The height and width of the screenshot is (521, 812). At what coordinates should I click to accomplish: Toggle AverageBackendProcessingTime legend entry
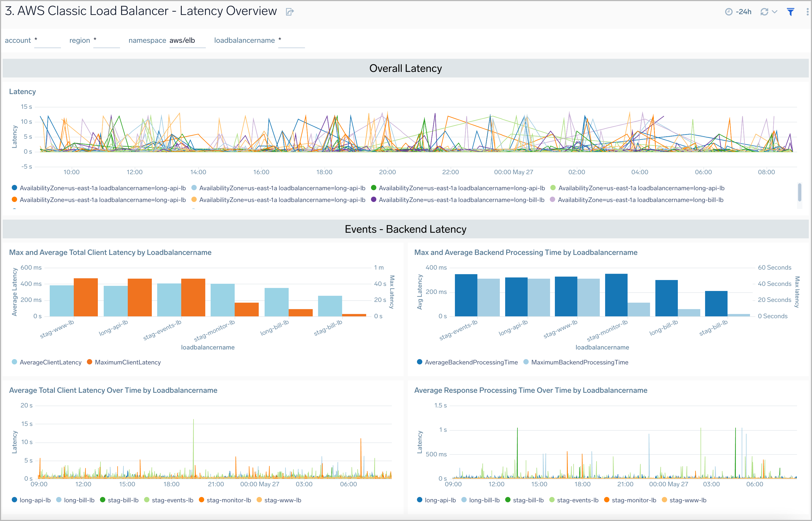tap(467, 362)
